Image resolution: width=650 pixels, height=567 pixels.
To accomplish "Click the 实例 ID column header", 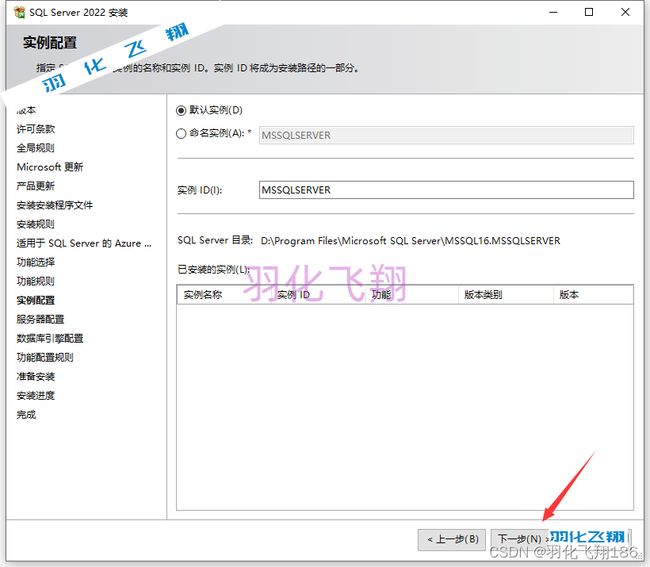I will 318,295.
